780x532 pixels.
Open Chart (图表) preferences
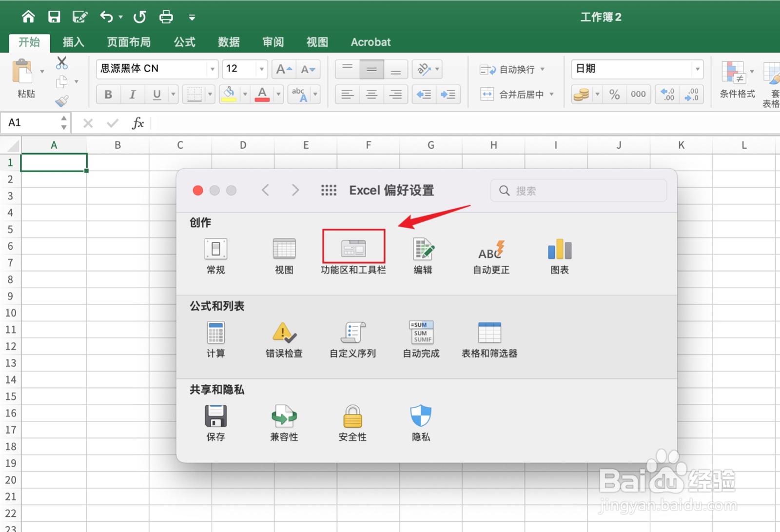(560, 256)
